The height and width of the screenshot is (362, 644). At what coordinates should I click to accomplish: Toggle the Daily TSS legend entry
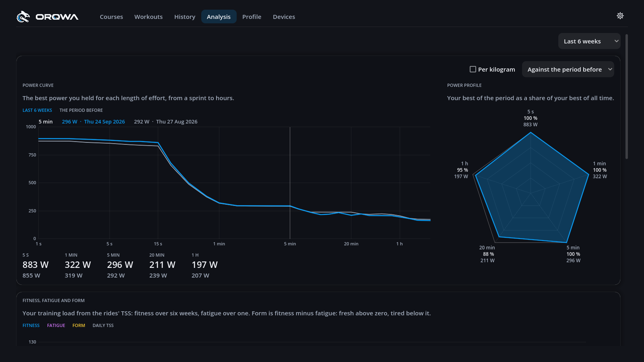pyautogui.click(x=103, y=325)
